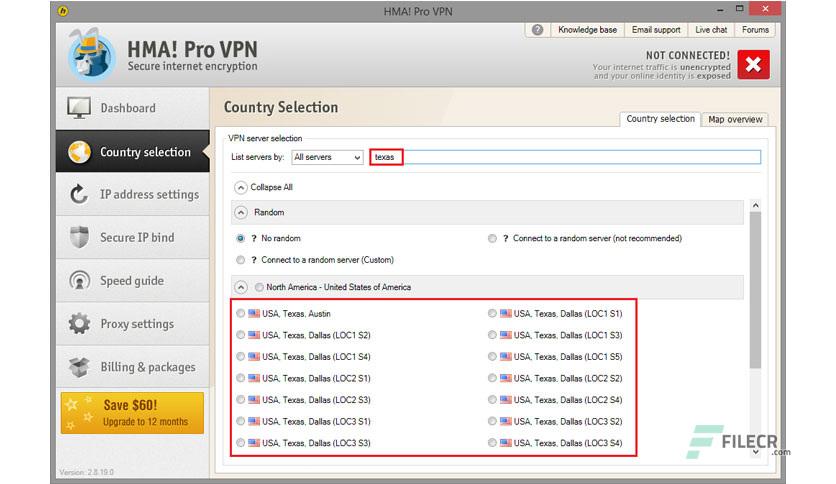836x484 pixels.
Task: Switch to the Map overview tab
Action: coord(735,119)
